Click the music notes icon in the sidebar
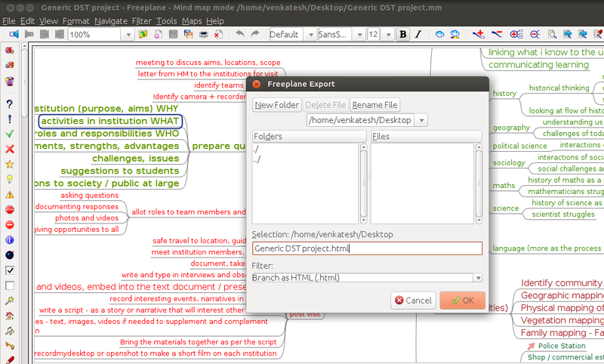 (10, 331)
